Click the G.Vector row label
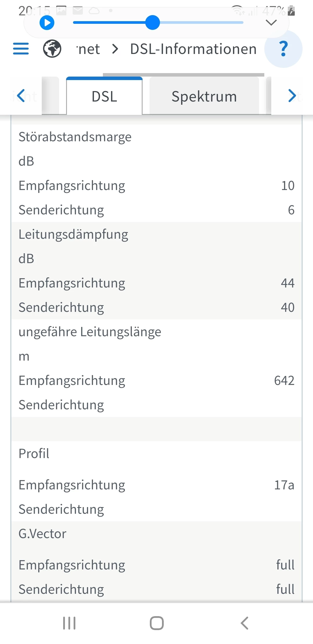Viewport: 313px width, 644px height. click(43, 534)
